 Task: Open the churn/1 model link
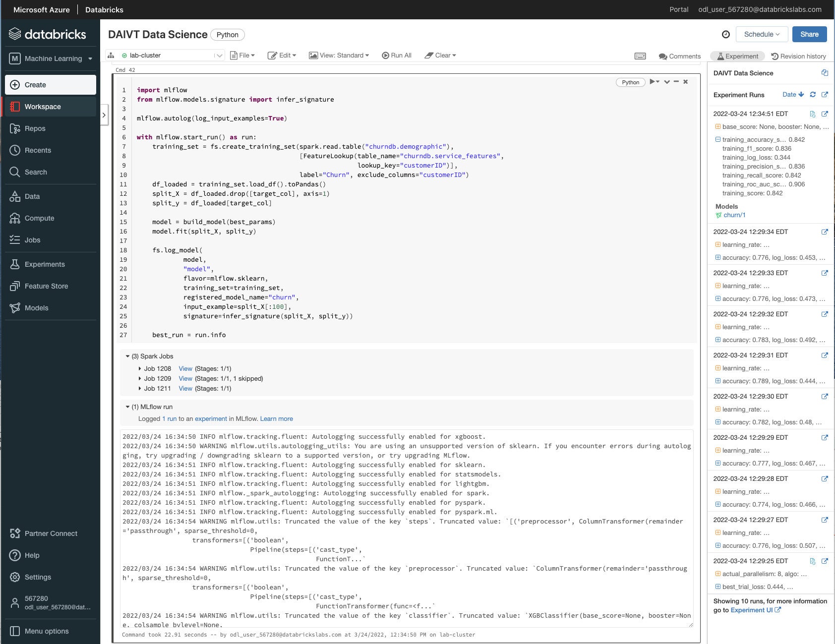click(x=734, y=215)
